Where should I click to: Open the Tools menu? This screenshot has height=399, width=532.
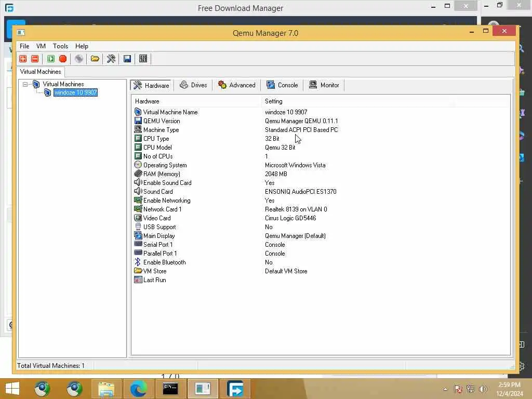click(x=60, y=46)
